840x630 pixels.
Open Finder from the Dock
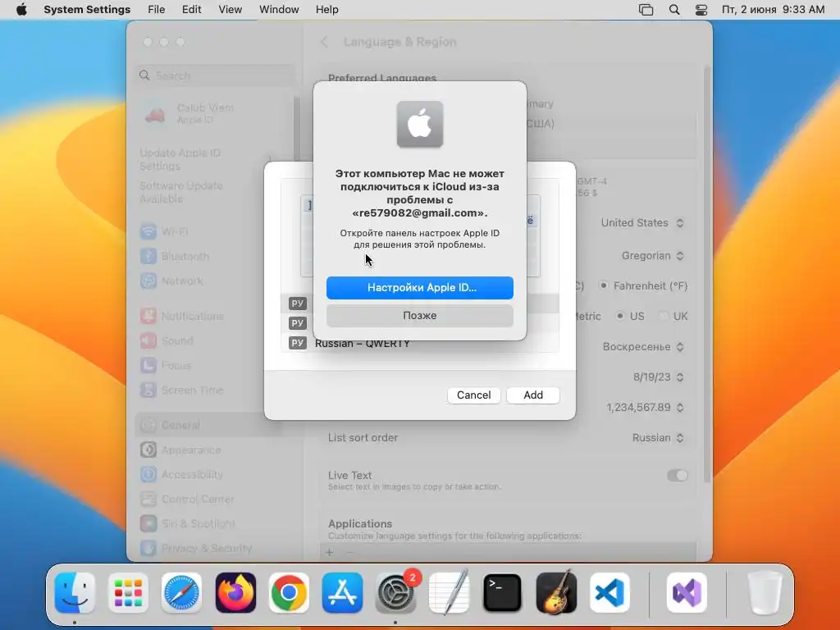tap(75, 592)
